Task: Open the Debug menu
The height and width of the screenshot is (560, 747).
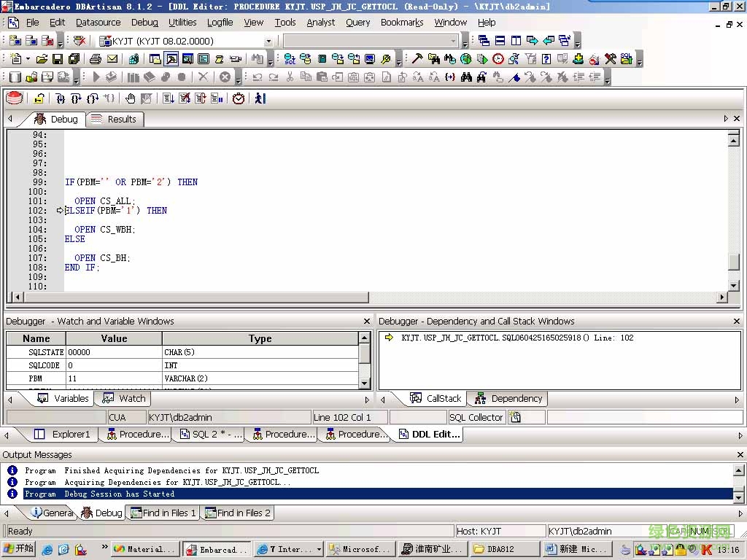Action: 144,23
